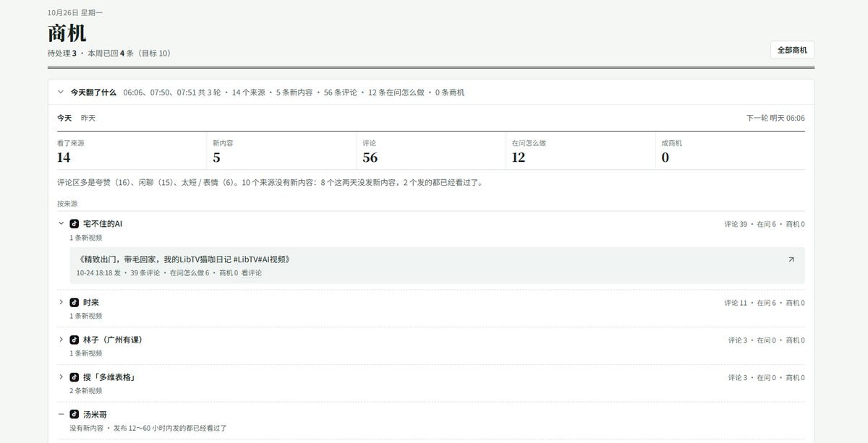Click the 评论 39 count for 宅不住的AI
Screen dimensions: 868x443
[x=736, y=224]
